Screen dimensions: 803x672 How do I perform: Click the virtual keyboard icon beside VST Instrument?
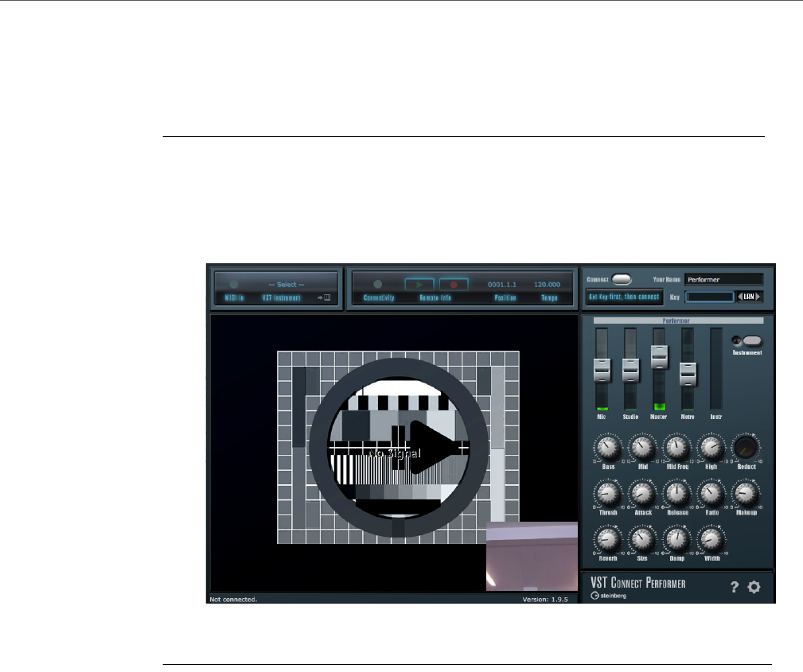coord(326,297)
